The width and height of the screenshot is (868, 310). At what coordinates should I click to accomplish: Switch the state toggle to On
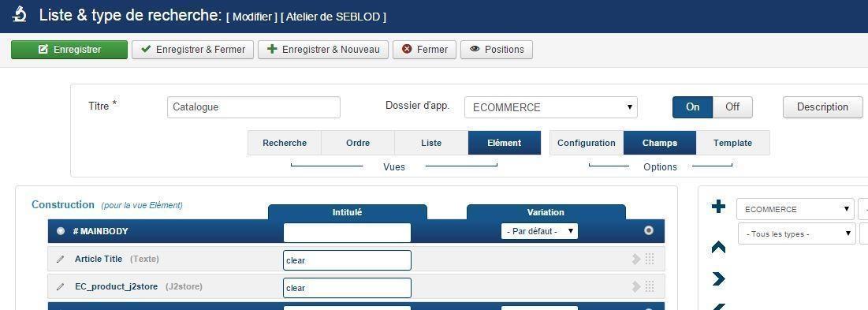point(692,106)
